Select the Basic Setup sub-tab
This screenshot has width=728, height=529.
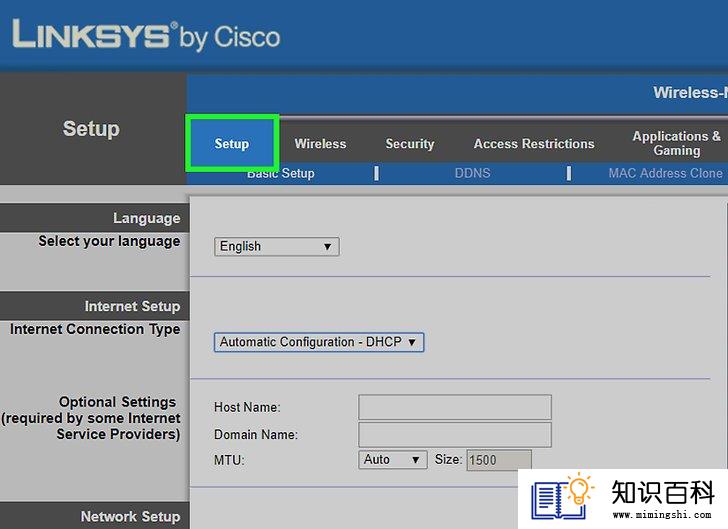pos(280,173)
